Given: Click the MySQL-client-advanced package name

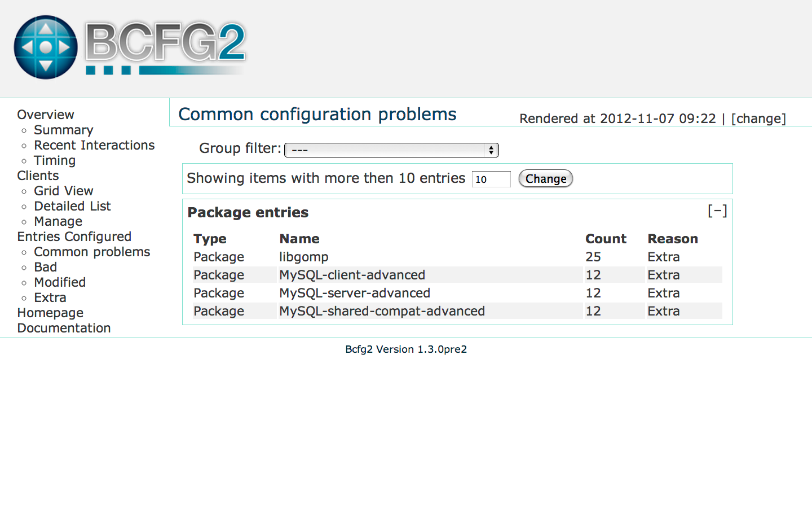Looking at the screenshot, I should 352,275.
